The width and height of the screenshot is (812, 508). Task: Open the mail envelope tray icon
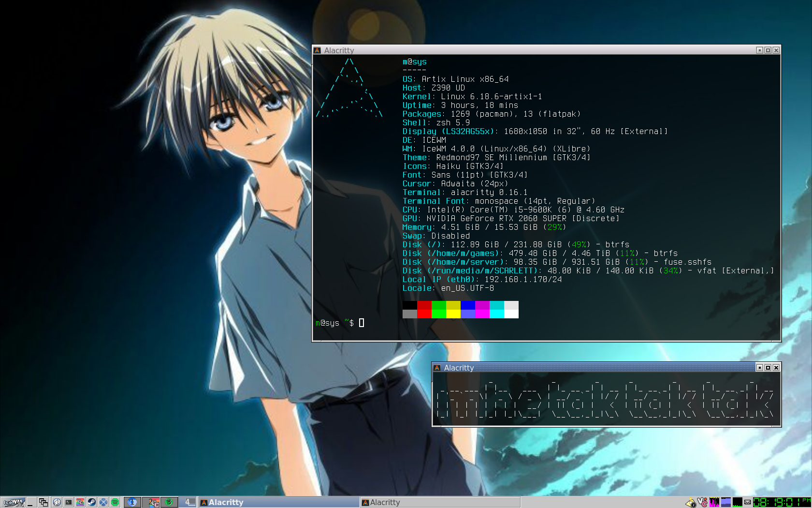(x=747, y=502)
